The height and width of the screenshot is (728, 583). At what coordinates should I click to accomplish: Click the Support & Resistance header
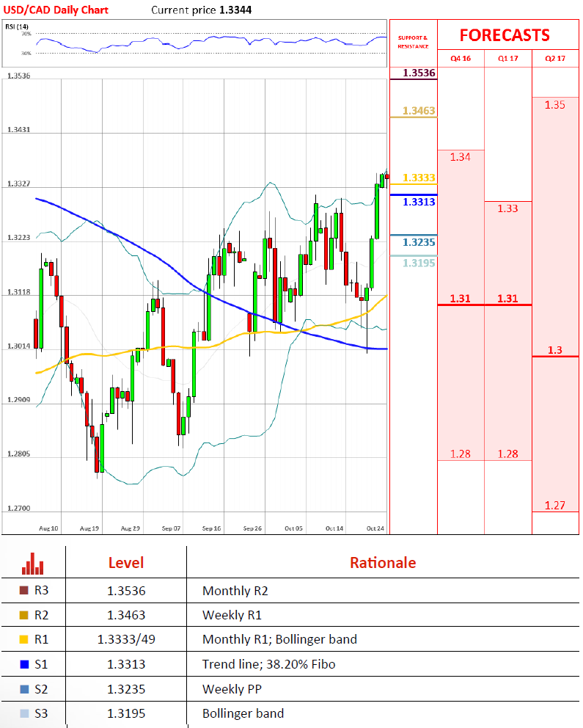click(413, 42)
